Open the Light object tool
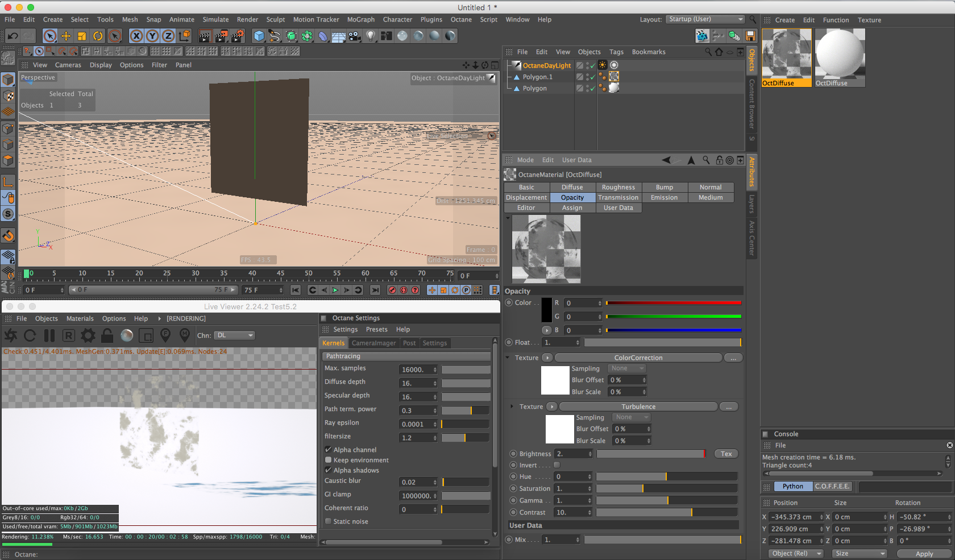The image size is (955, 560). click(x=371, y=36)
